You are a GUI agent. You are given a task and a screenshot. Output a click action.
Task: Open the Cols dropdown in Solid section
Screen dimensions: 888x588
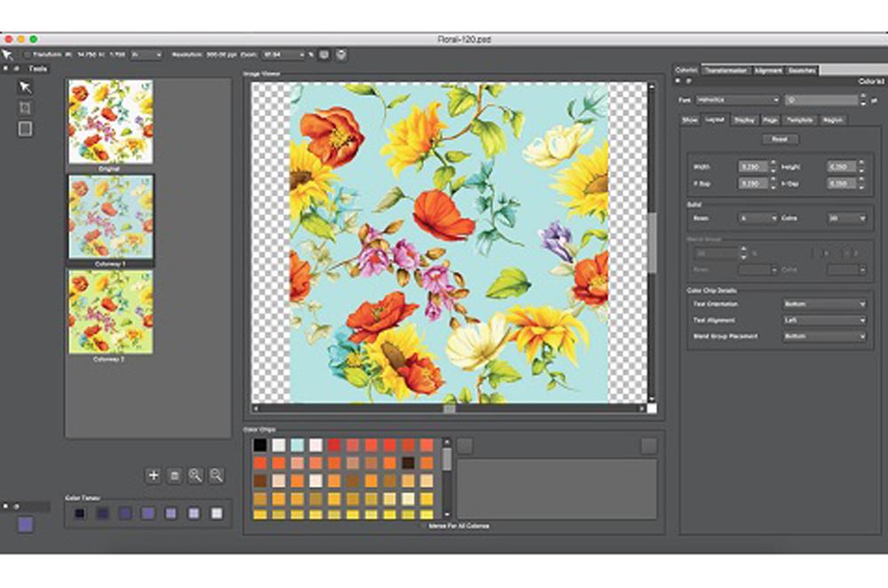846,219
